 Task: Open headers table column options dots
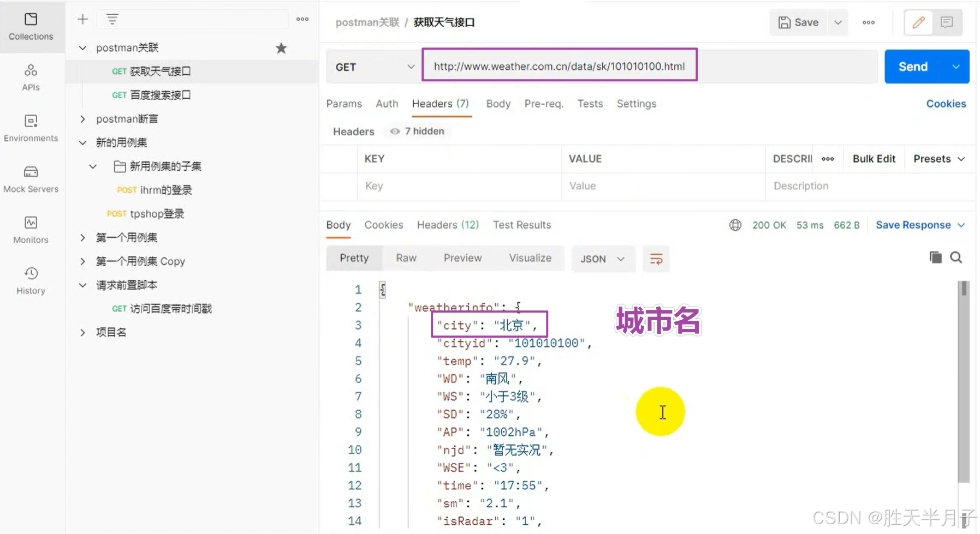click(x=828, y=159)
